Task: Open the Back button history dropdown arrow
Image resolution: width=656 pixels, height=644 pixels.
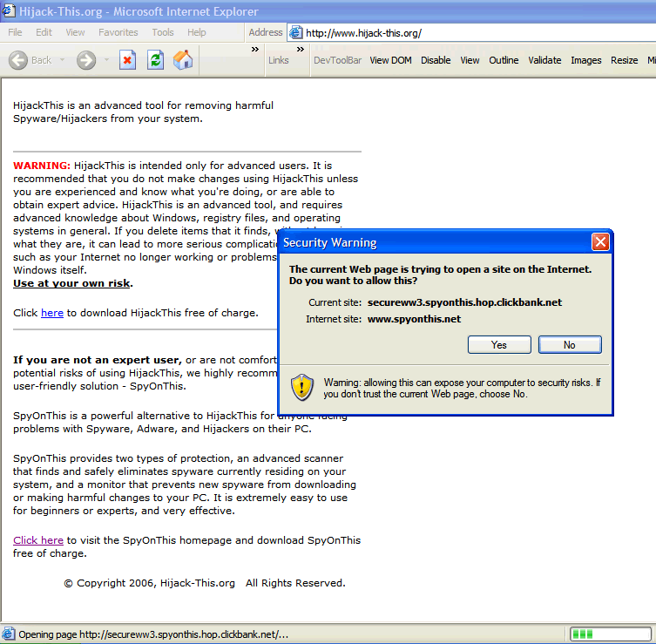Action: click(61, 61)
